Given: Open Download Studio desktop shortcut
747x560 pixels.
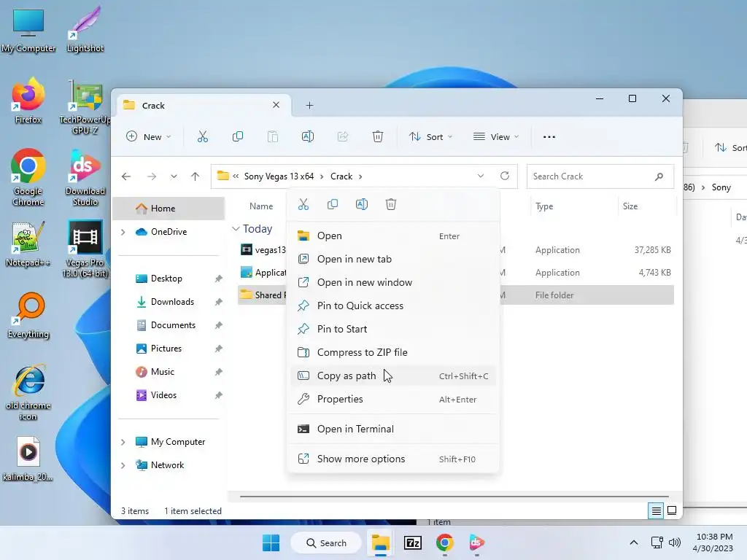Looking at the screenshot, I should (85, 177).
